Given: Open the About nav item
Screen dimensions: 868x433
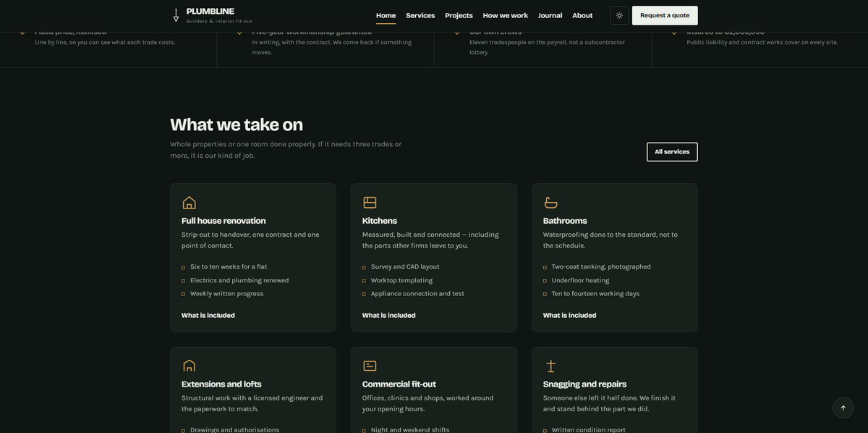Looking at the screenshot, I should pos(582,15).
